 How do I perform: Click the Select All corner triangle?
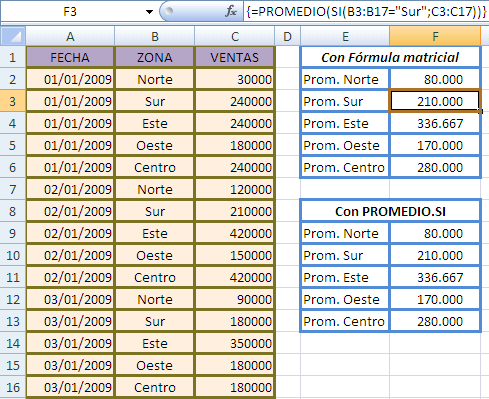(13, 36)
